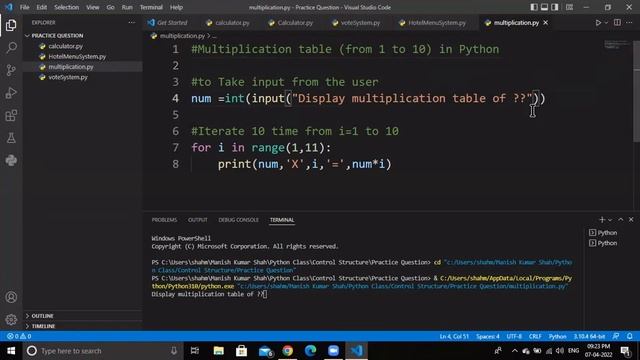Open the terminal launch profile dropdown
Image resolution: width=640 pixels, height=360 pixels.
pyautogui.click(x=610, y=220)
